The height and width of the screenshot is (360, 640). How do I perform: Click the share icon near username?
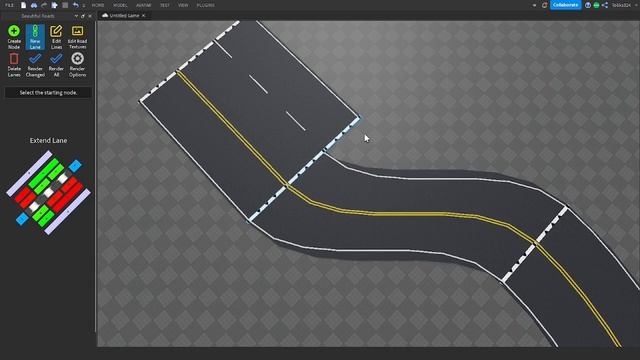pyautogui.click(x=605, y=5)
